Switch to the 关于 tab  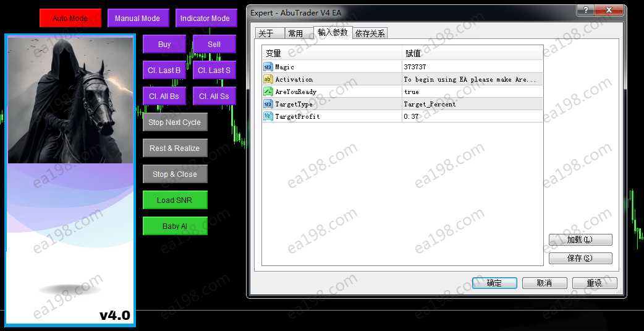(x=266, y=33)
